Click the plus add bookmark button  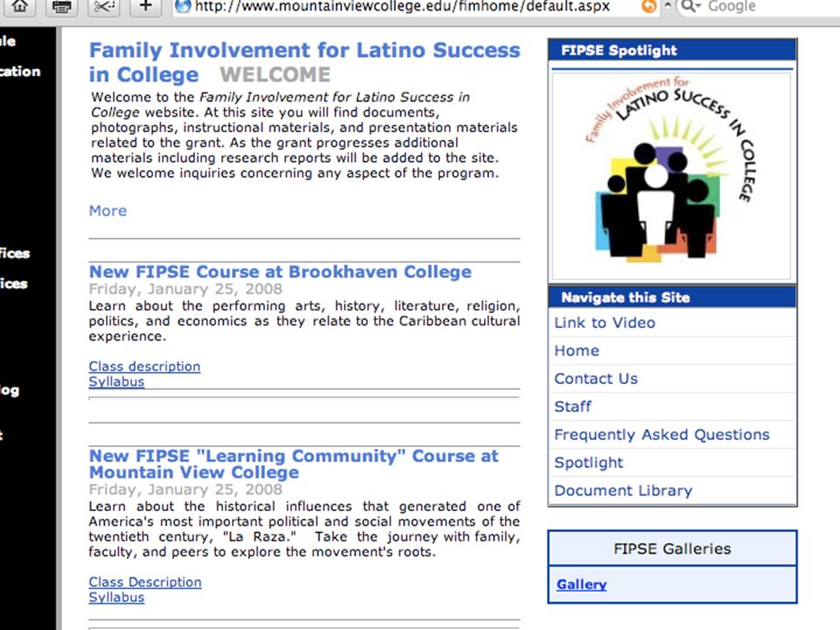tap(145, 6)
